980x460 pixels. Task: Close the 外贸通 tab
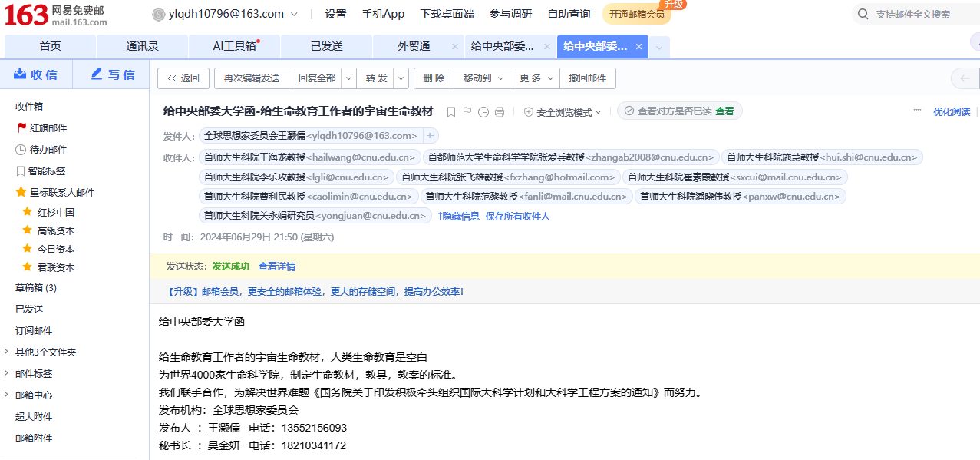tap(455, 46)
